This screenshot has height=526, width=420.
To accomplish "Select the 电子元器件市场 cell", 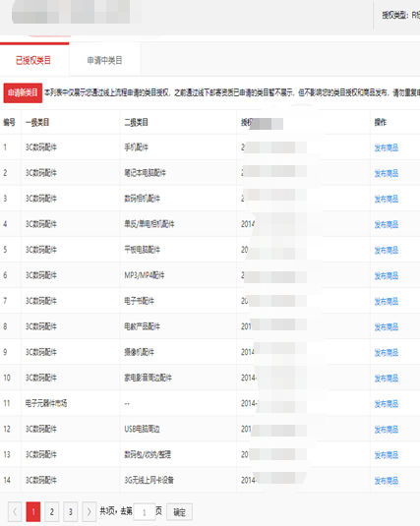I will pos(46,403).
